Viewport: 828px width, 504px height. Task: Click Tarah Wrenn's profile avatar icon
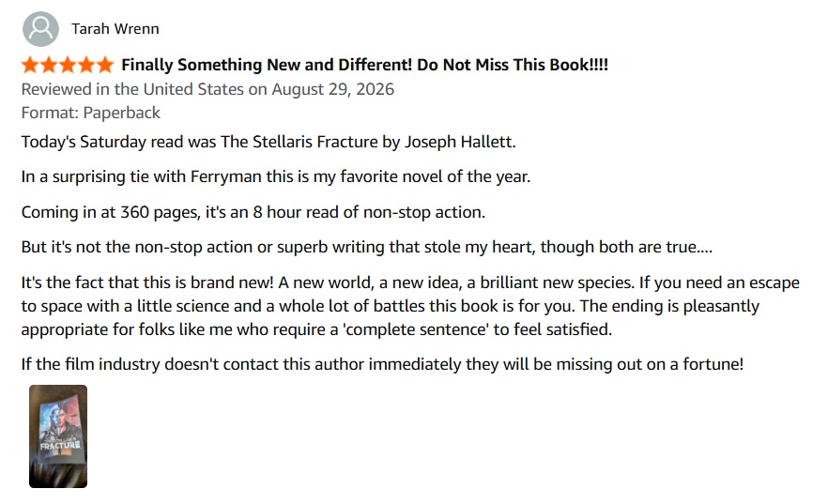40,29
